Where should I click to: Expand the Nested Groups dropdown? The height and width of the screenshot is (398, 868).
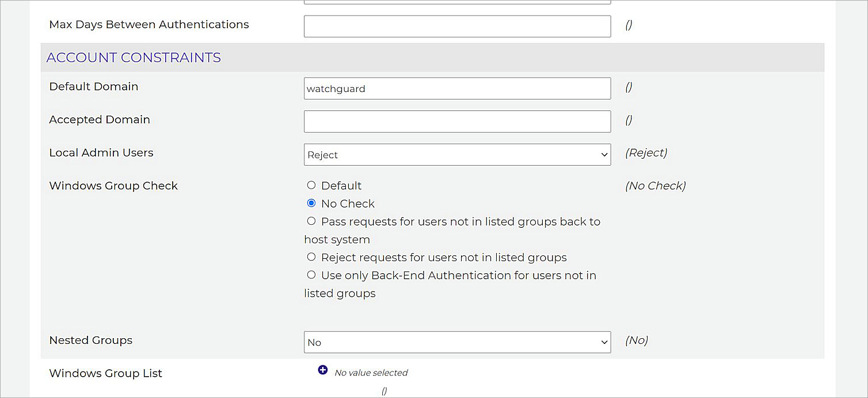[x=457, y=342]
